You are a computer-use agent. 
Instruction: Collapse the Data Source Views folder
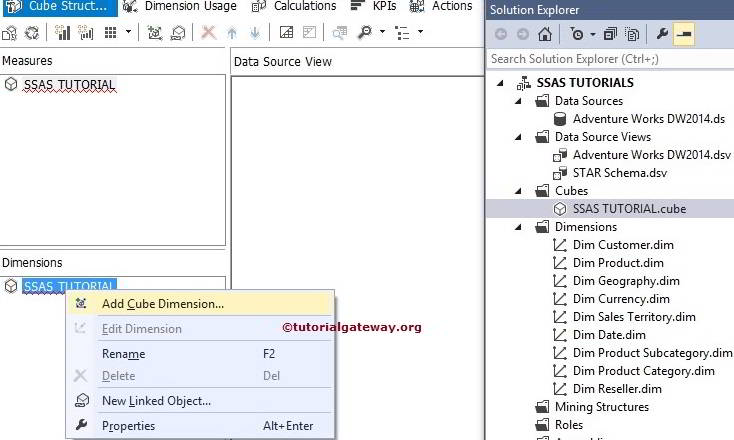coord(518,137)
